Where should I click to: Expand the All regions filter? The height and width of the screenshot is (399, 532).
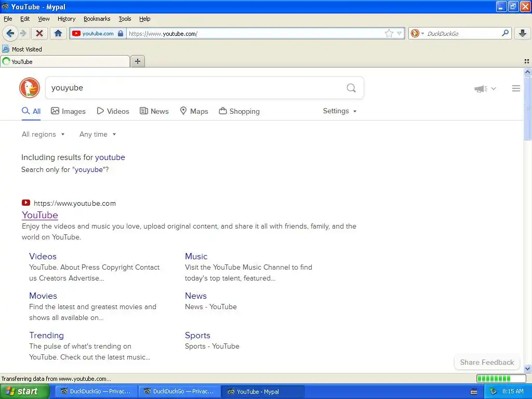43,135
